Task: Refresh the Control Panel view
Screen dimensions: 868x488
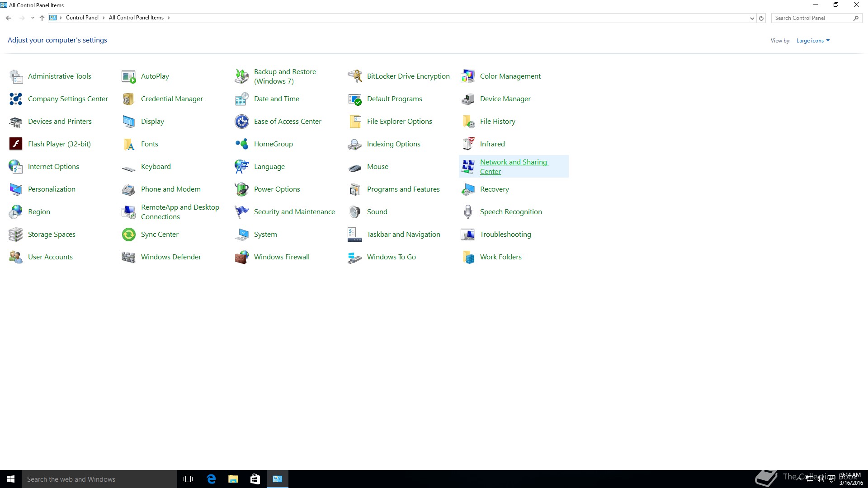Action: tap(761, 18)
